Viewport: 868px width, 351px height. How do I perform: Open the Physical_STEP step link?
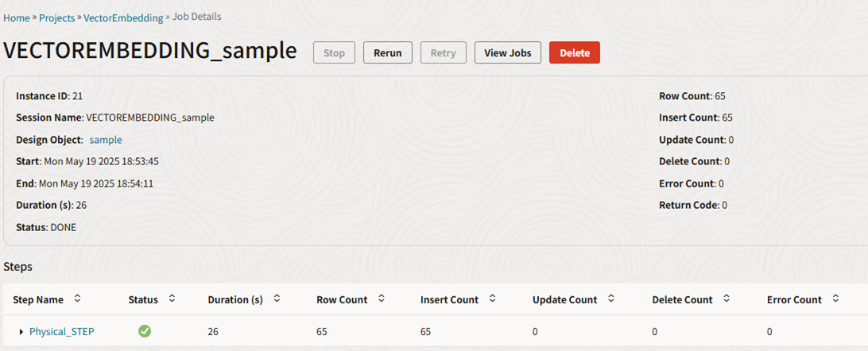[61, 332]
